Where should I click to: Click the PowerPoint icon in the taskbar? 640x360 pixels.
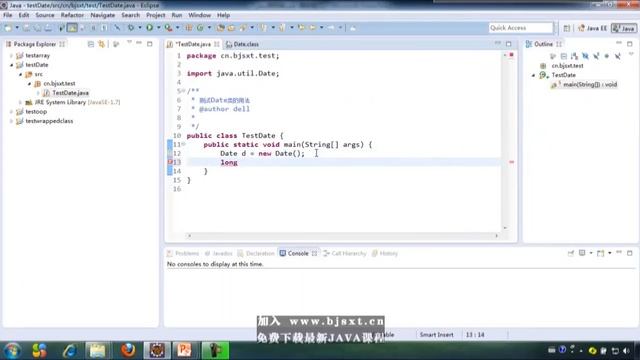[184, 350]
